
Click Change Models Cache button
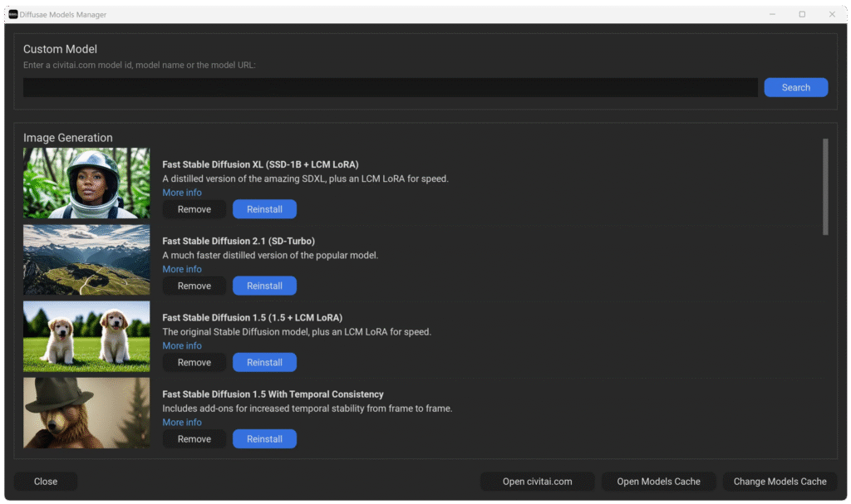point(780,482)
